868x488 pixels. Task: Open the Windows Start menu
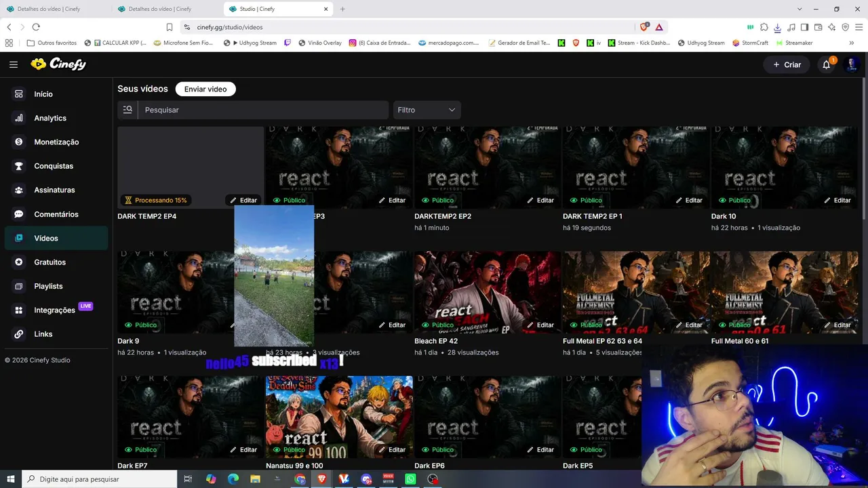pyautogui.click(x=10, y=479)
